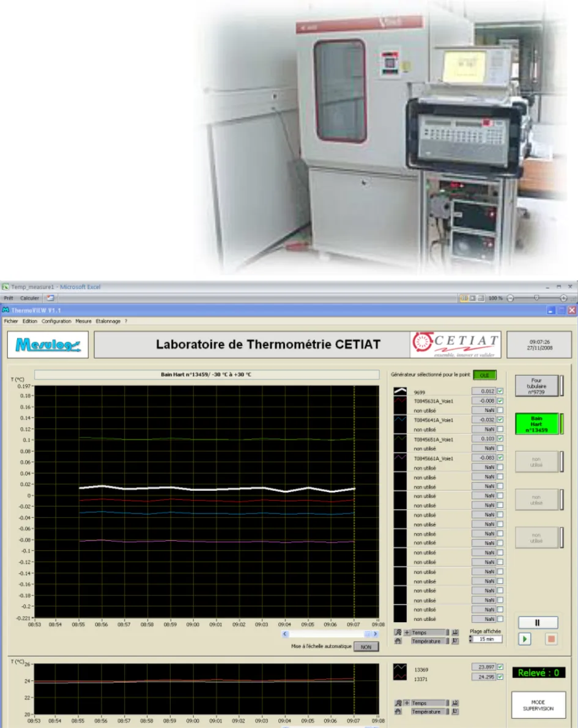Screen dimensions: 578x728
Task: Click the 09:07:26 27/11/2008 date display
Action: pos(539,345)
